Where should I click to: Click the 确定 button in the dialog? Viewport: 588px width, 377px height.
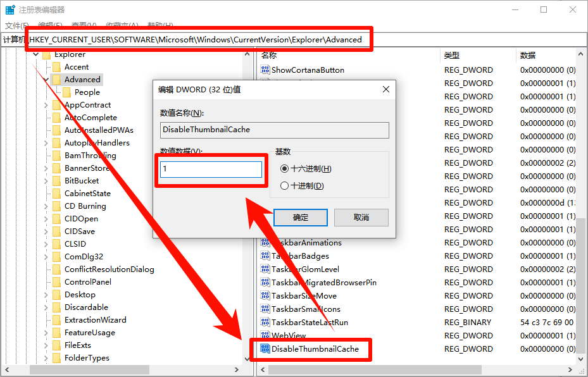[x=301, y=218]
